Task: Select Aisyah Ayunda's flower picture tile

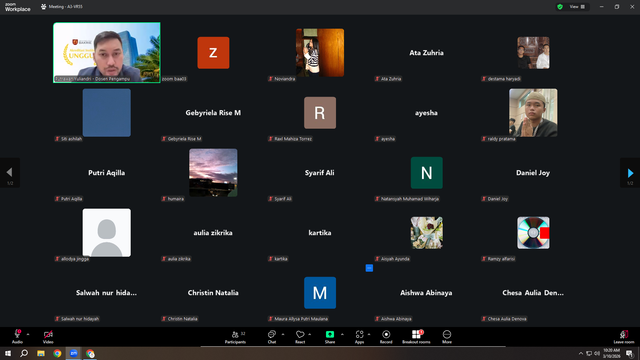Action: point(427,233)
